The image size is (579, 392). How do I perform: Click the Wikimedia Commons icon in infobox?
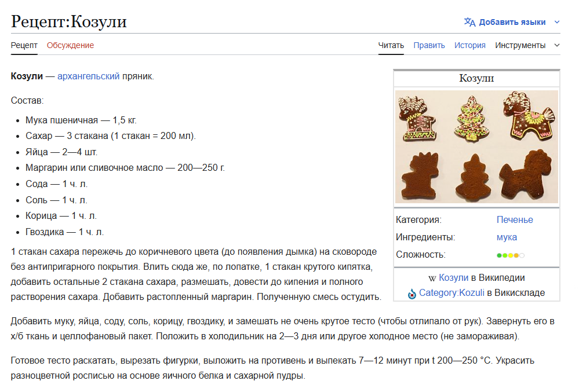pos(412,294)
